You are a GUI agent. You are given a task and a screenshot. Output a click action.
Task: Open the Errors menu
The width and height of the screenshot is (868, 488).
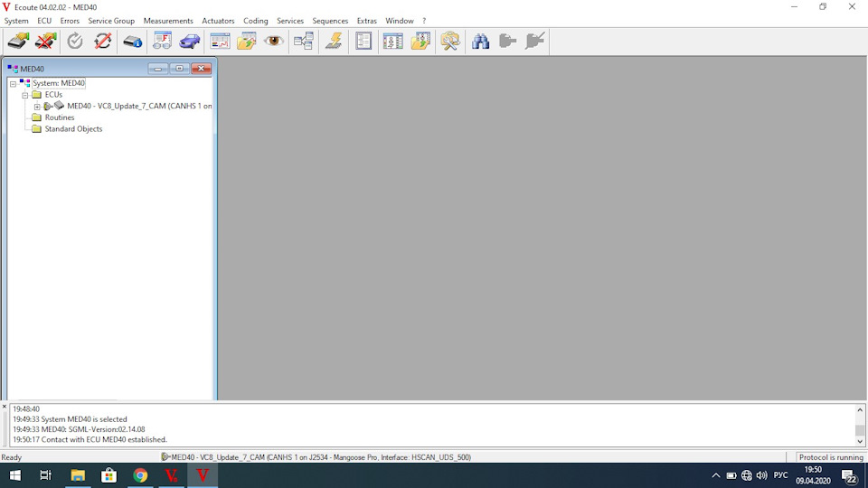click(x=70, y=21)
